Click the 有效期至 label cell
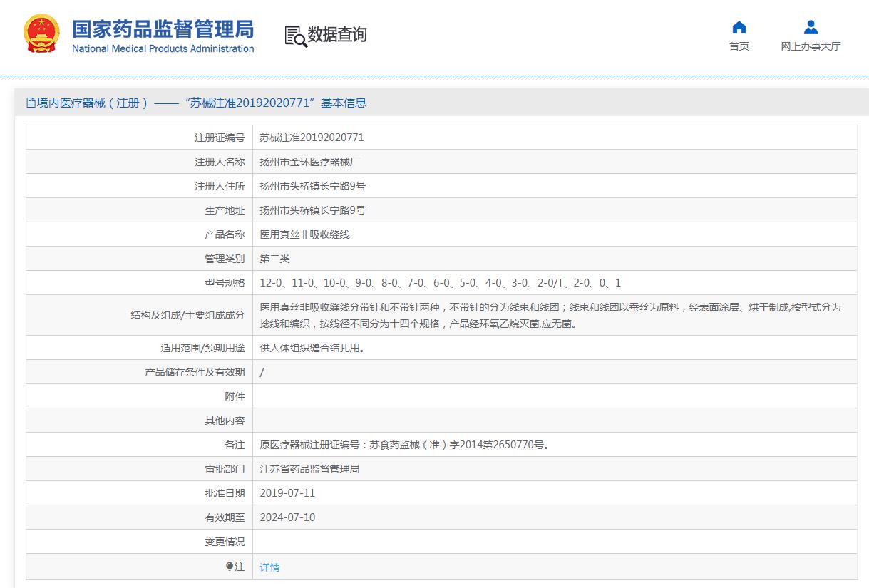The image size is (869, 588). pos(140,517)
